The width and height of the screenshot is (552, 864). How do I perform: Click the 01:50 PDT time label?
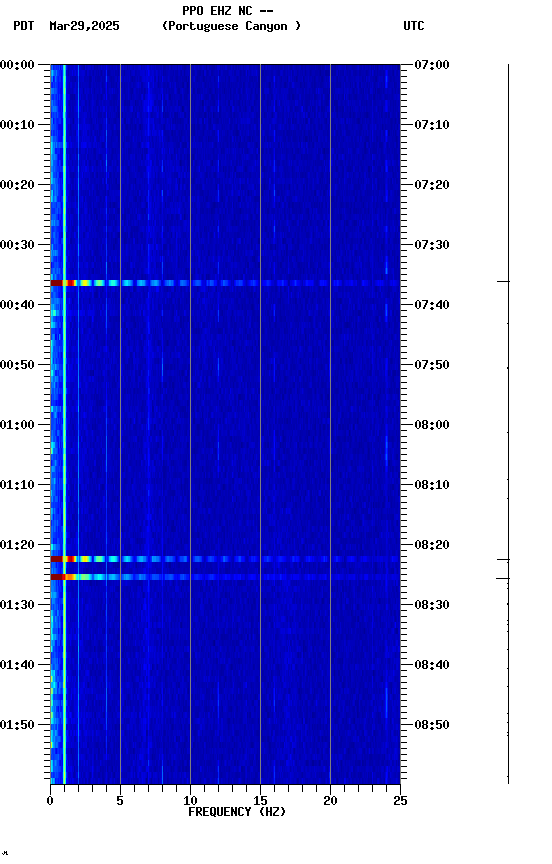(x=17, y=725)
